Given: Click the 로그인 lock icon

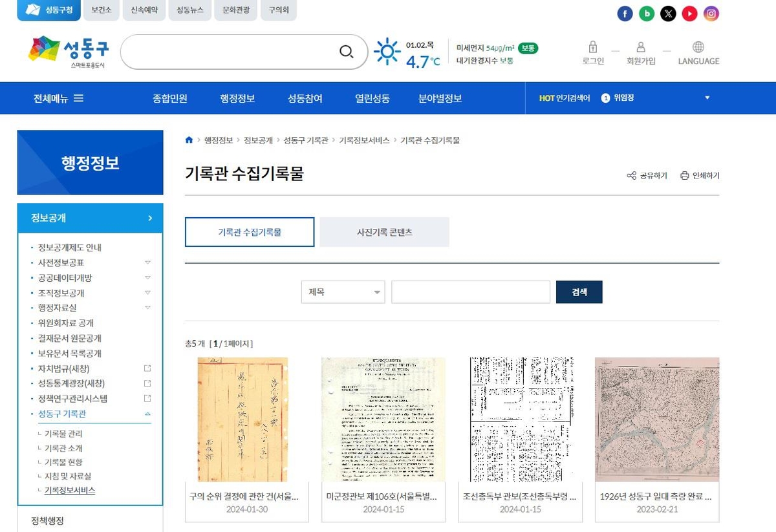Looking at the screenshot, I should pyautogui.click(x=592, y=47).
